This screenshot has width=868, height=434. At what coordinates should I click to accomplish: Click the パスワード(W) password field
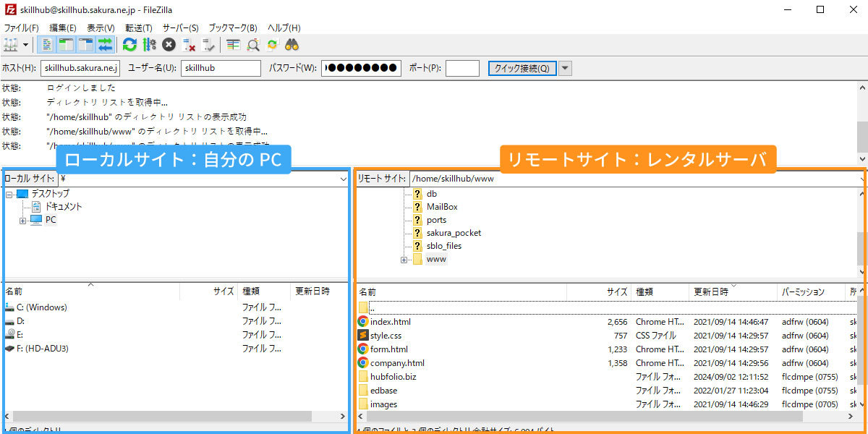361,68
